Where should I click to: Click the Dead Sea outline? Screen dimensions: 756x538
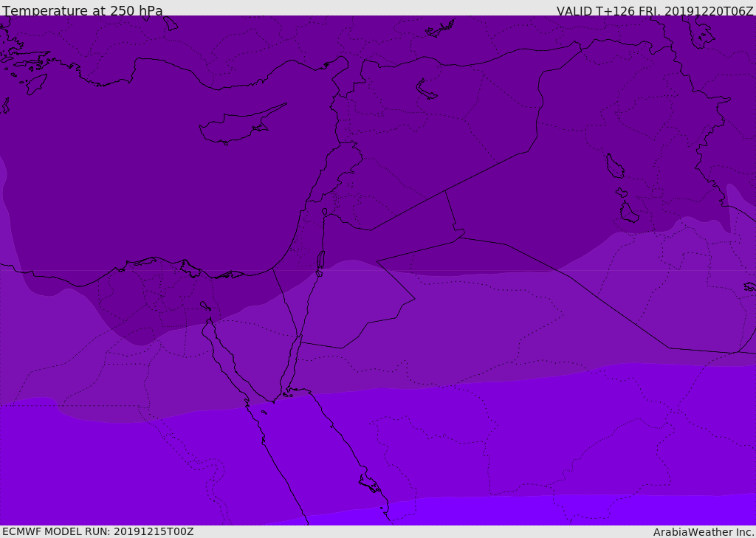(x=320, y=261)
